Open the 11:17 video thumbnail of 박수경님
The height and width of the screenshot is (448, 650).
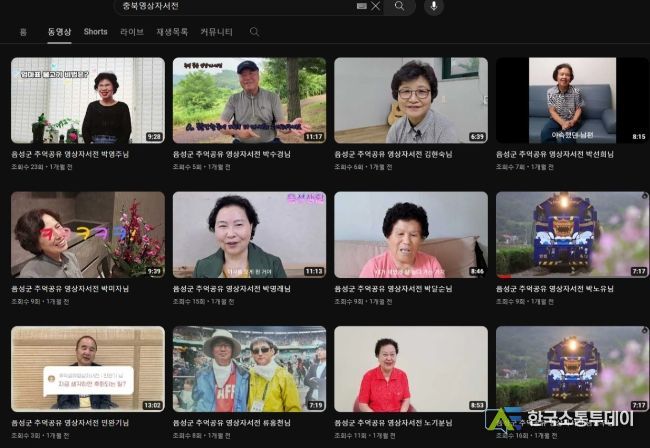(248, 100)
